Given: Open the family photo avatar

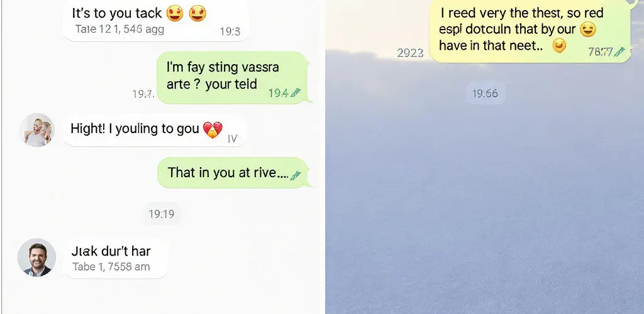Looking at the screenshot, I should [37, 130].
